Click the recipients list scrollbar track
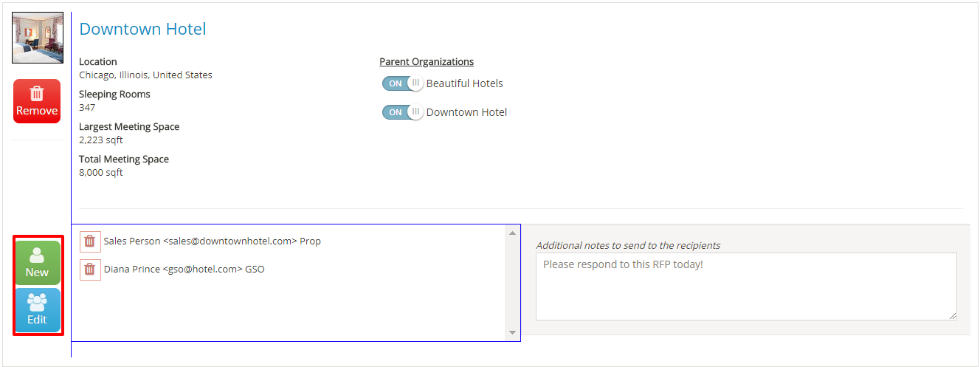Viewport: 980px width, 367px height. point(513,284)
